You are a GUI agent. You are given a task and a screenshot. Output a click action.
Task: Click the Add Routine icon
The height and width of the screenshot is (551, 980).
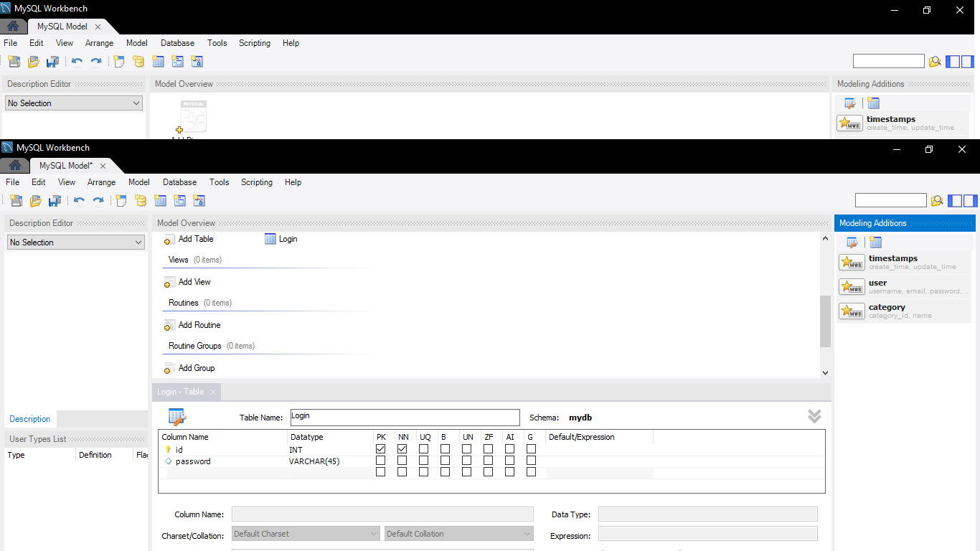tap(169, 326)
